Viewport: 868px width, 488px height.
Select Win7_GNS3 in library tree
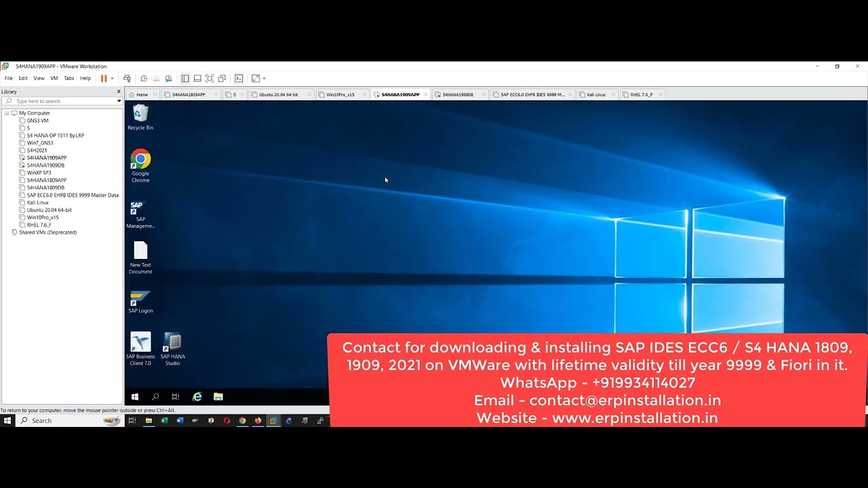pyautogui.click(x=40, y=143)
